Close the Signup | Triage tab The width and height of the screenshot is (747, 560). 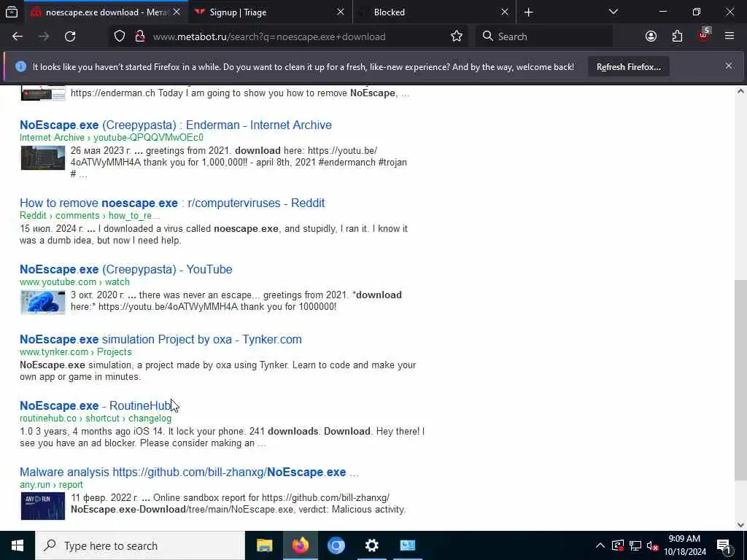[341, 12]
